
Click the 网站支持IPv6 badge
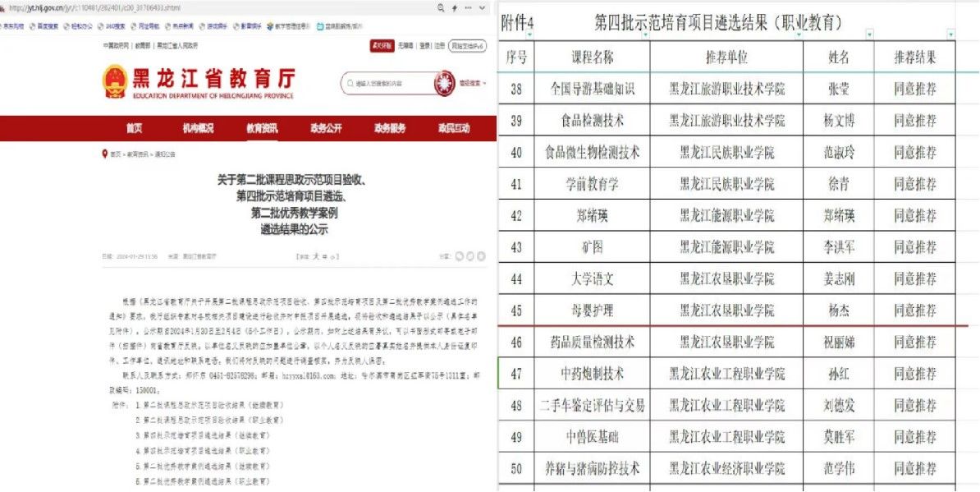[x=468, y=46]
